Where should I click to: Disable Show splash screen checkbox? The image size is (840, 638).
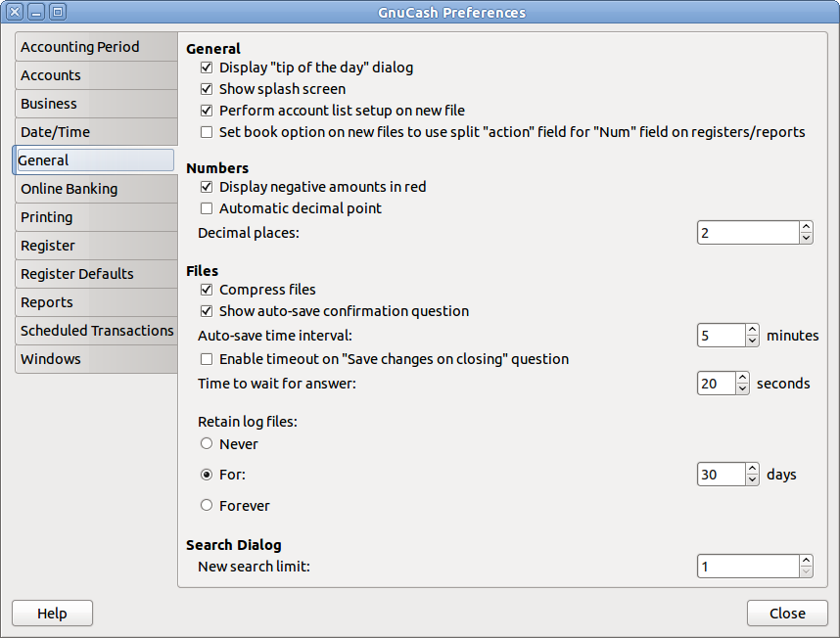coord(207,89)
